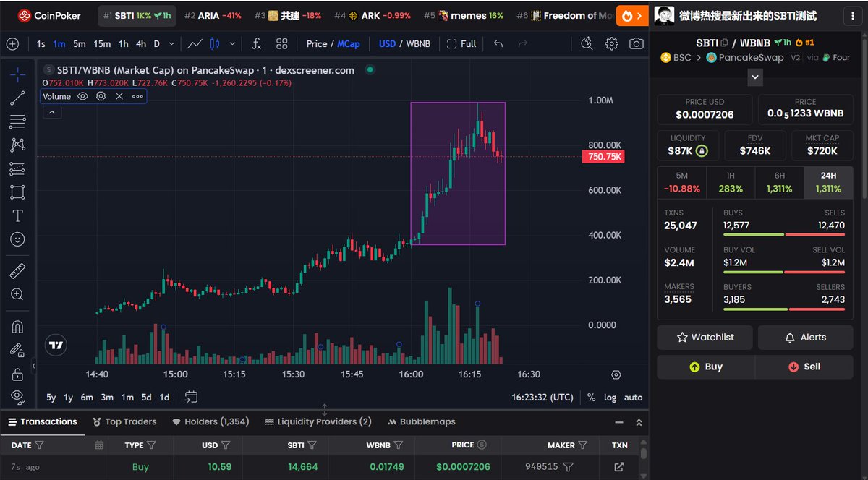Open the Fibonacci retracement tools

tap(17, 121)
